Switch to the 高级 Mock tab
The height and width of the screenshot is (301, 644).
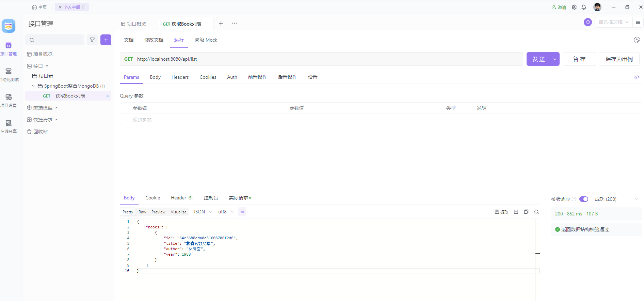[206, 40]
